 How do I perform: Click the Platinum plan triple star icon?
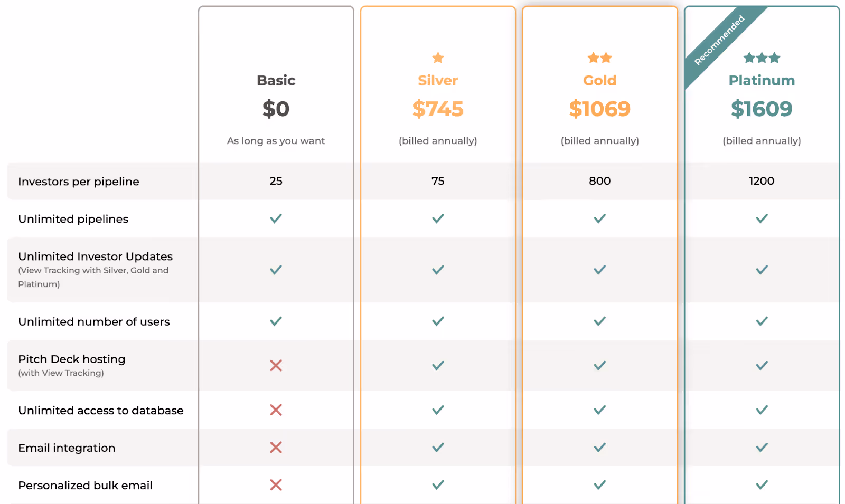pos(762,58)
